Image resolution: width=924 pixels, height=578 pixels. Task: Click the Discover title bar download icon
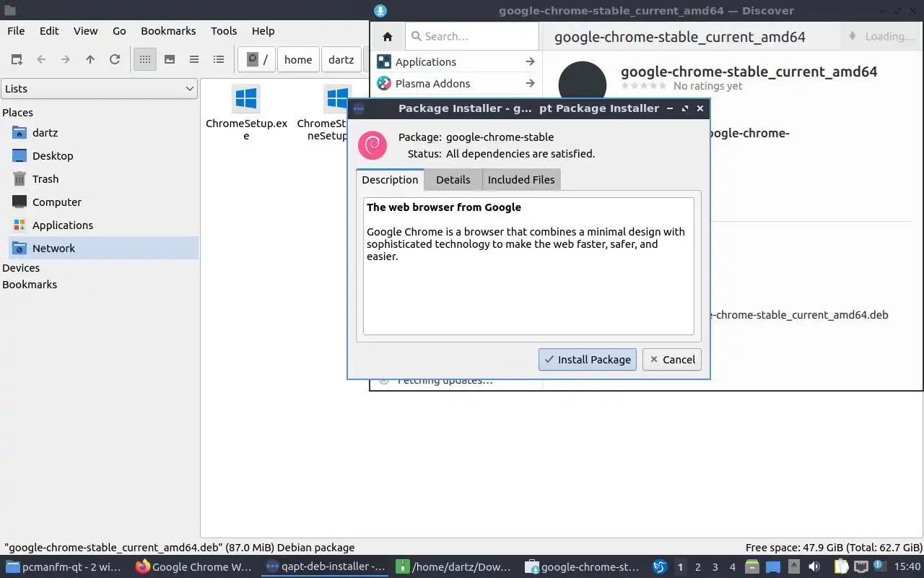click(x=380, y=10)
